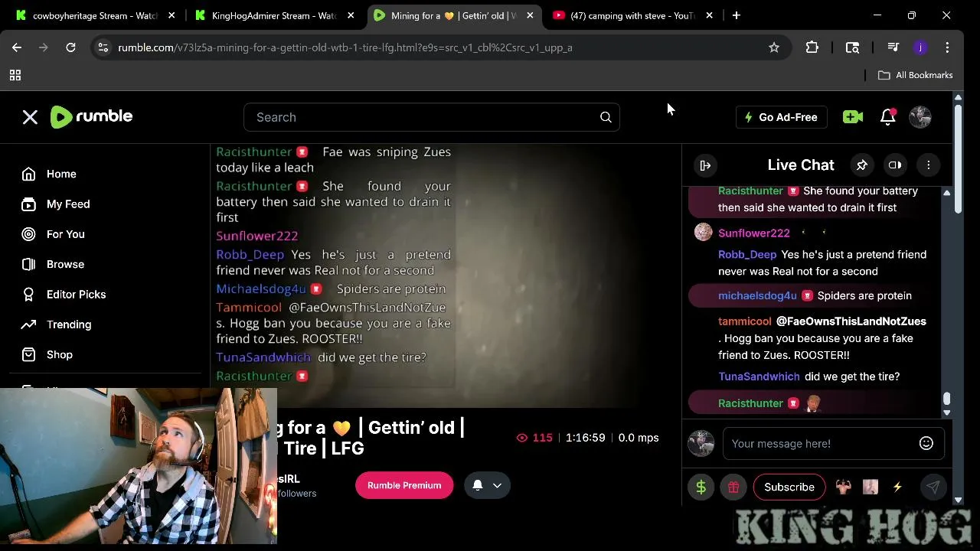Open the green go-live camera icon

852,117
